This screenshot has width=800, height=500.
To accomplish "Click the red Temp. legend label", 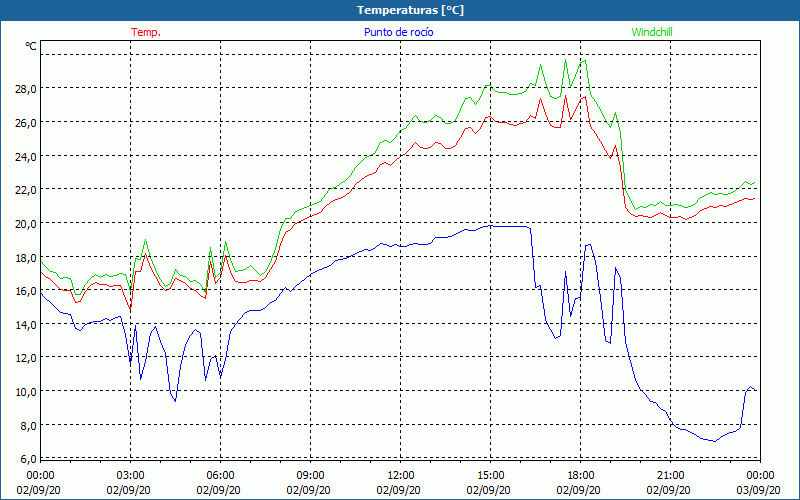I will (146, 32).
